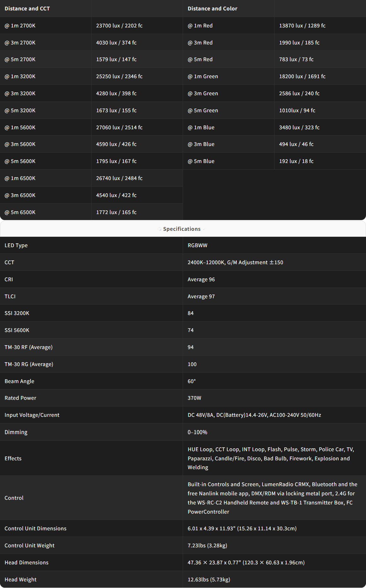Click the Specifications header title
The width and height of the screenshot is (366, 588).
(182, 229)
